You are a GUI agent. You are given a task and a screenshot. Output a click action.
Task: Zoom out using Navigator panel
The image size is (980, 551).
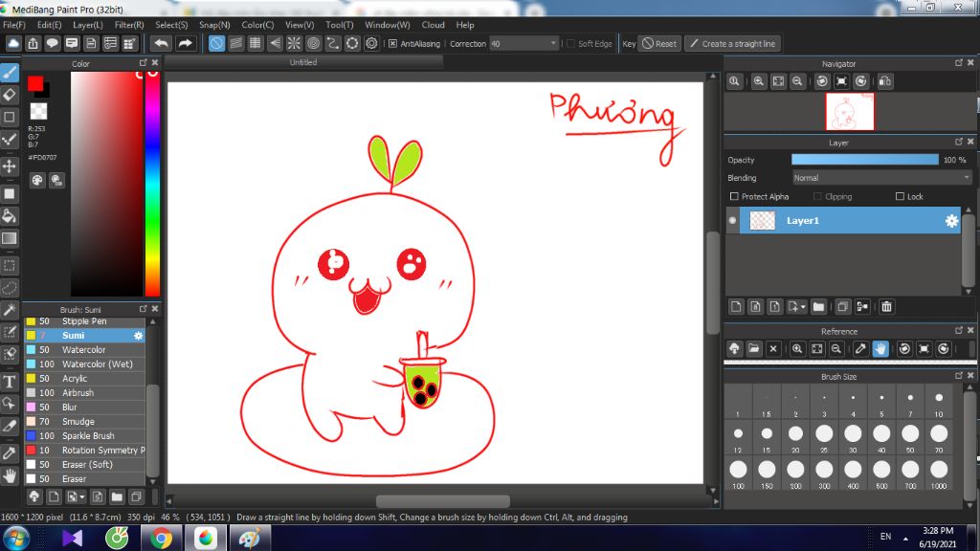pos(797,81)
